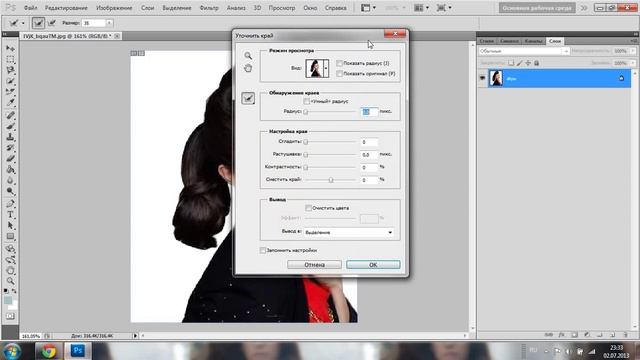Image resolution: width=640 pixels, height=360 pixels.
Task: Pick the Hand tool in Refine Edge dialog
Action: point(248,69)
